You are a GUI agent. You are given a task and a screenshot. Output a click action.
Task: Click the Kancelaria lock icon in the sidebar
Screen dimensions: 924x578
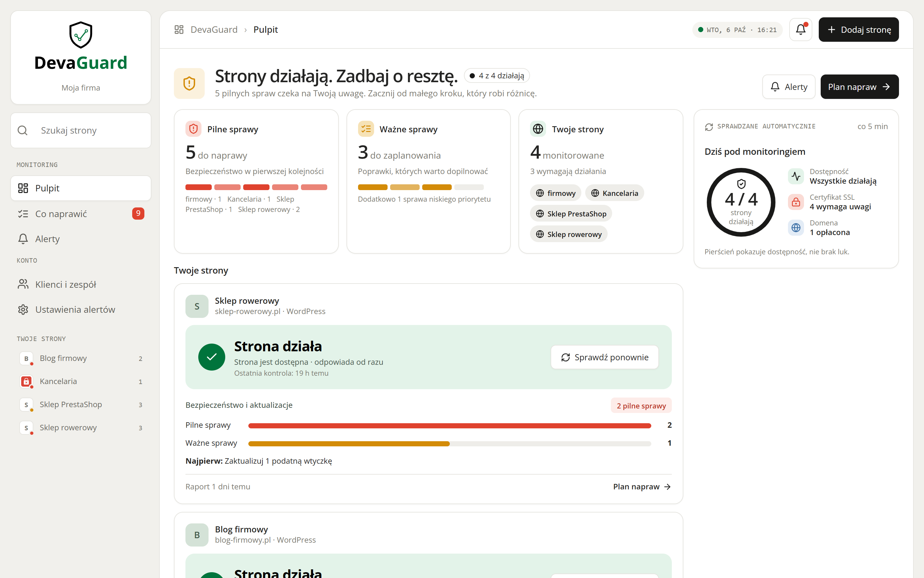click(x=26, y=381)
